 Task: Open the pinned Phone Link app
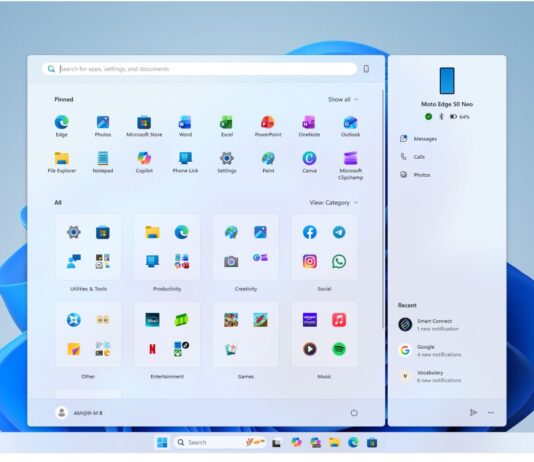[185, 162]
